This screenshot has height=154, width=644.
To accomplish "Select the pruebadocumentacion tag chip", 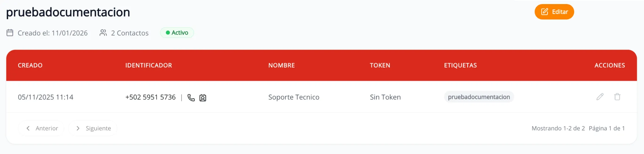I will pyautogui.click(x=479, y=97).
